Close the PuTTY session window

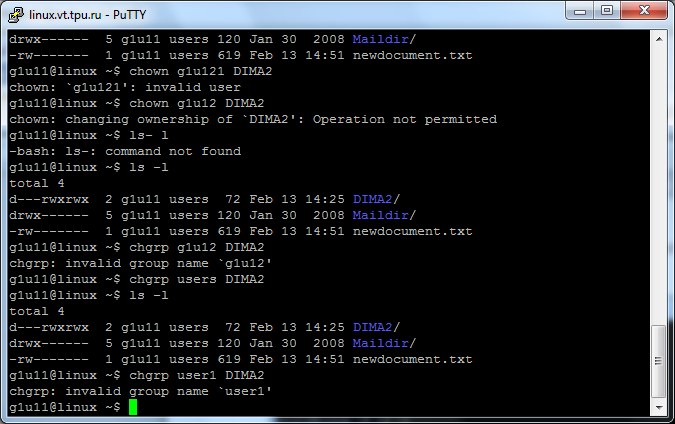point(644,11)
